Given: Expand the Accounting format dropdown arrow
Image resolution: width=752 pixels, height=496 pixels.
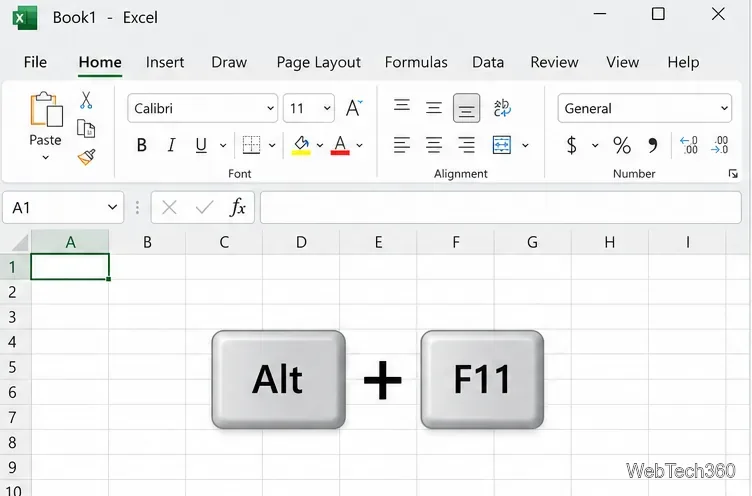Looking at the screenshot, I should [595, 145].
